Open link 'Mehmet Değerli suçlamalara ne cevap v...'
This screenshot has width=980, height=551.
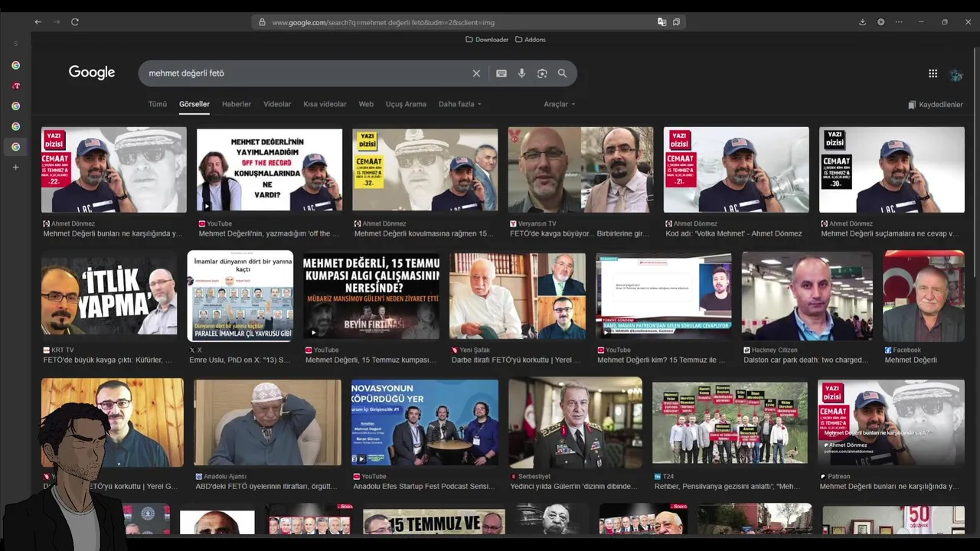[890, 234]
